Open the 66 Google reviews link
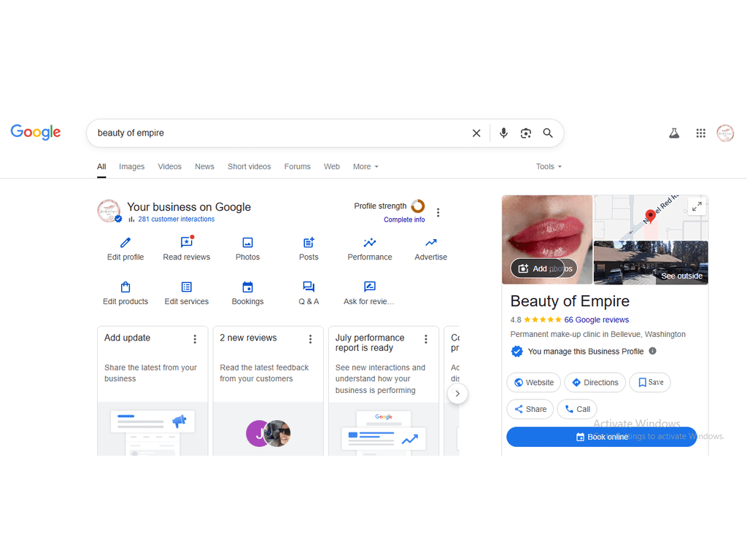The image size is (747, 560). pyautogui.click(x=597, y=319)
